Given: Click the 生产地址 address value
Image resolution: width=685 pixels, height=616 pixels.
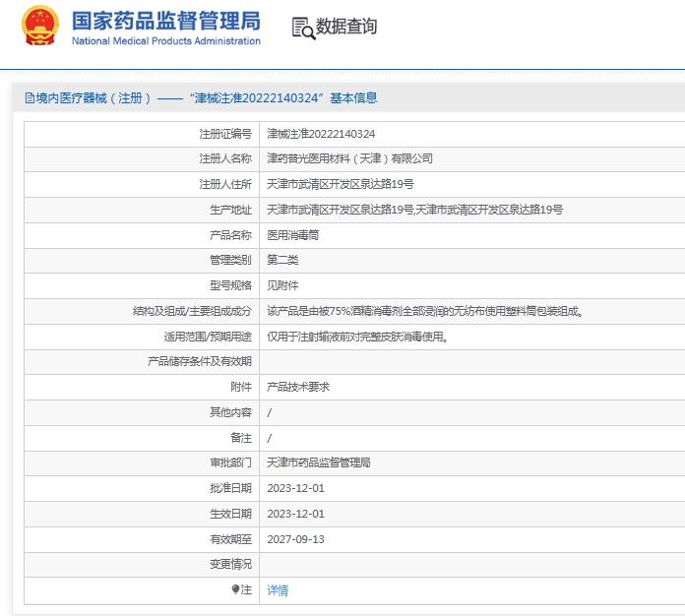Looking at the screenshot, I should click(415, 210).
